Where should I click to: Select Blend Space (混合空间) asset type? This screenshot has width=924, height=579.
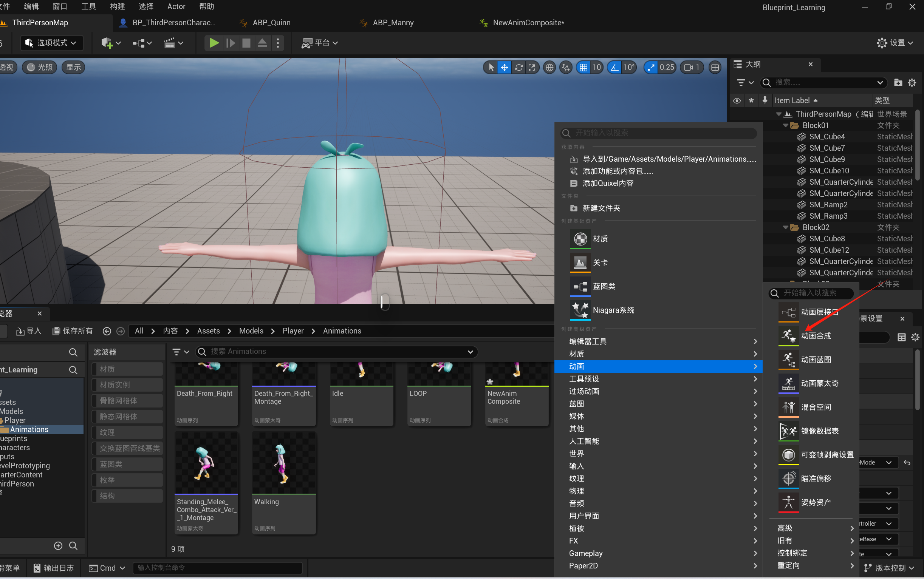tap(816, 407)
